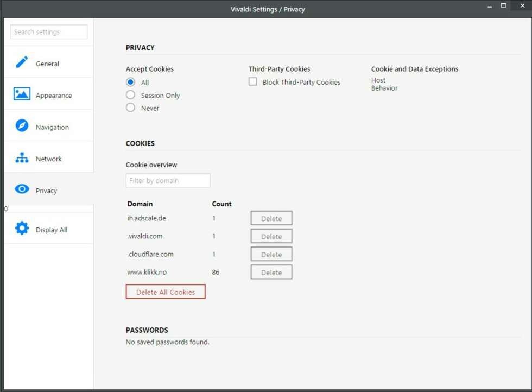Image resolution: width=532 pixels, height=392 pixels.
Task: Click the Cookie and Data Exceptions heading
Action: 415,69
